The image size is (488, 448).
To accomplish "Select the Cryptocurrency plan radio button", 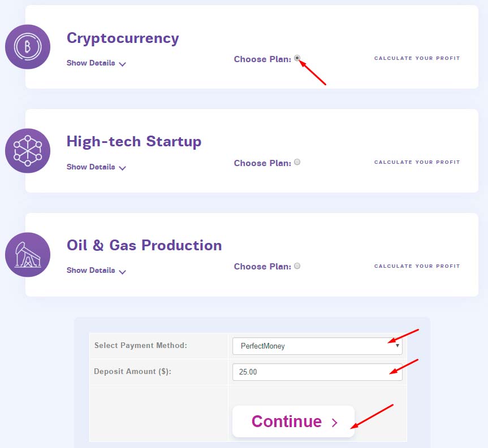I will click(x=297, y=58).
